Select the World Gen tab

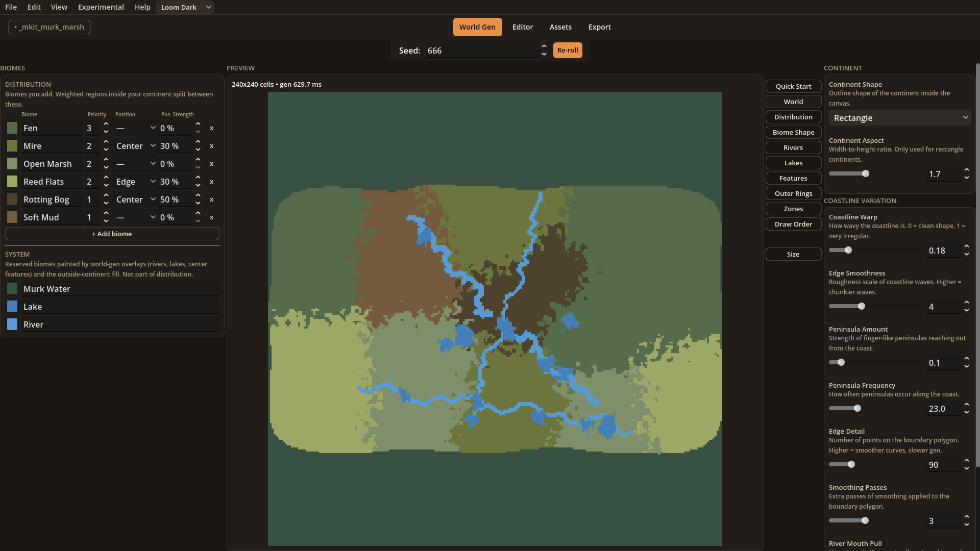coord(477,27)
